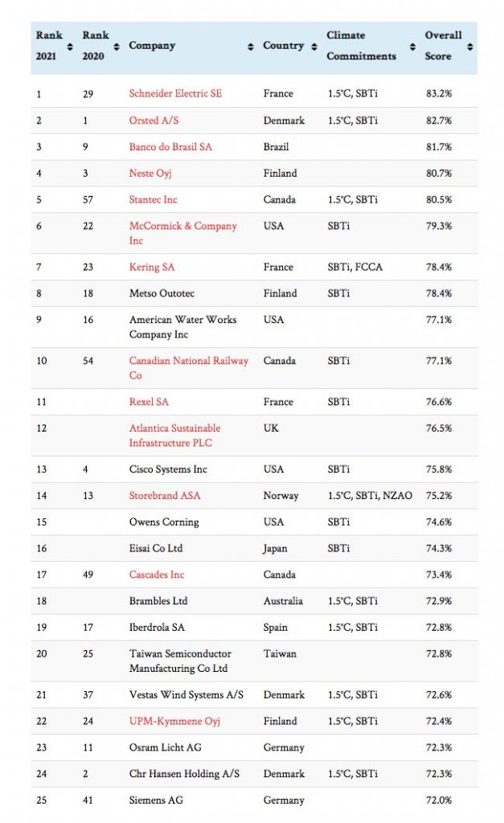Follow the Storebrand ASA link
Image resolution: width=504 pixels, height=823 pixels.
(x=165, y=496)
